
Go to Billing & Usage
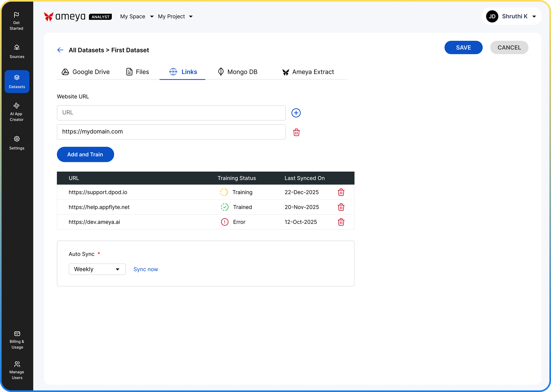[x=17, y=340]
